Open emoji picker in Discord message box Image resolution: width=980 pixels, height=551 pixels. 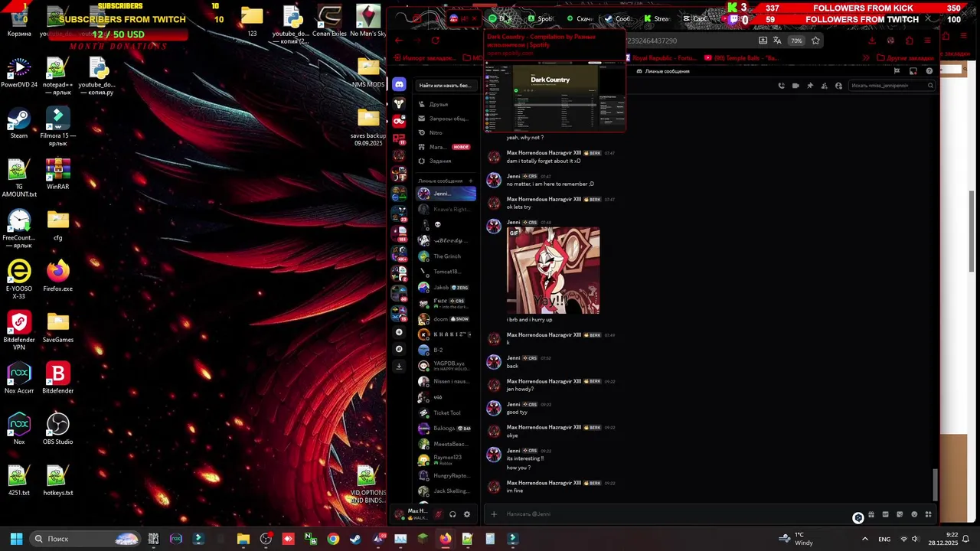tap(914, 514)
